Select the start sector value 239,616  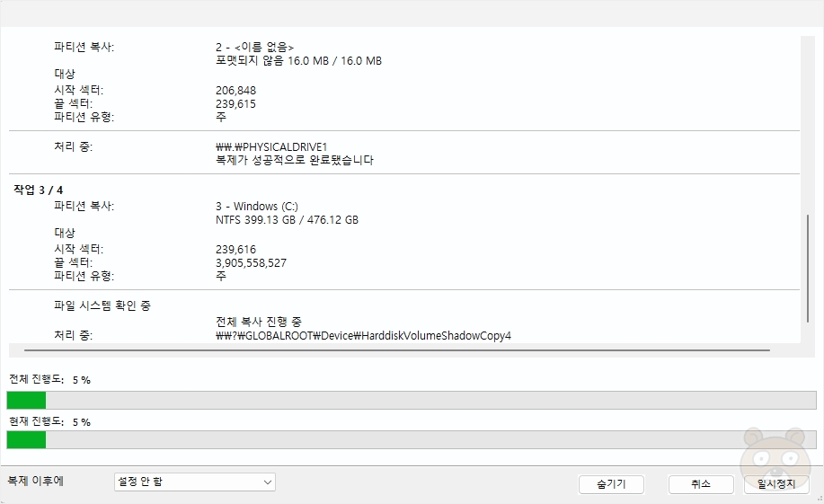(235, 249)
